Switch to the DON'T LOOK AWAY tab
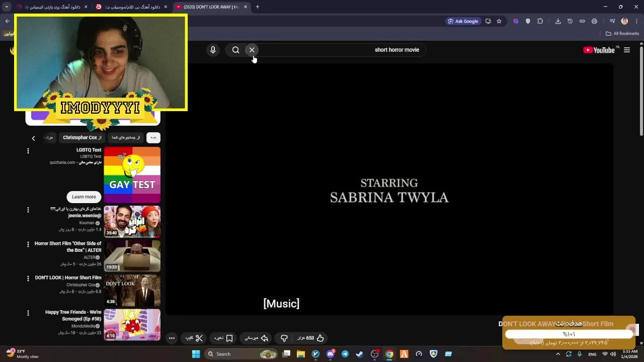This screenshot has width=644, height=362. tap(211, 7)
